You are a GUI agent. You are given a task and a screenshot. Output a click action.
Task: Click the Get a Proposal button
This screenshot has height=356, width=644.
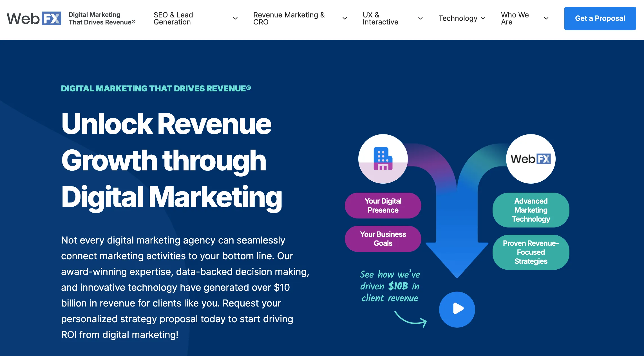[600, 19]
